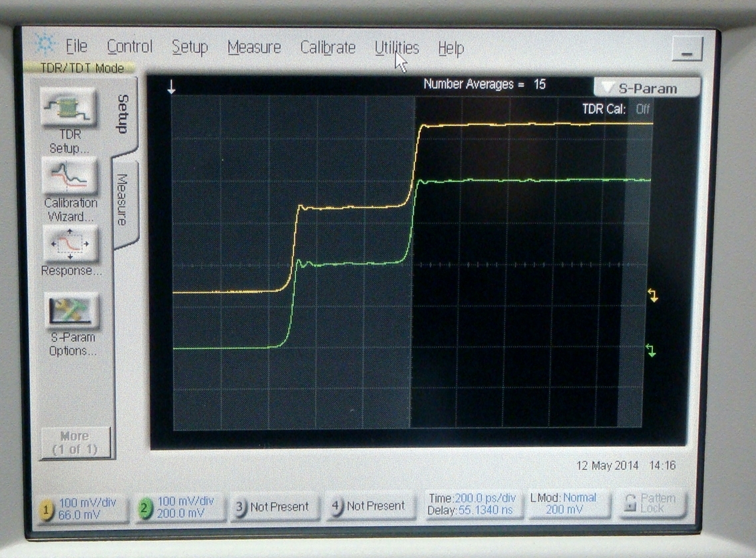Open the Setup menu
This screenshot has height=558, width=756.
pos(190,47)
